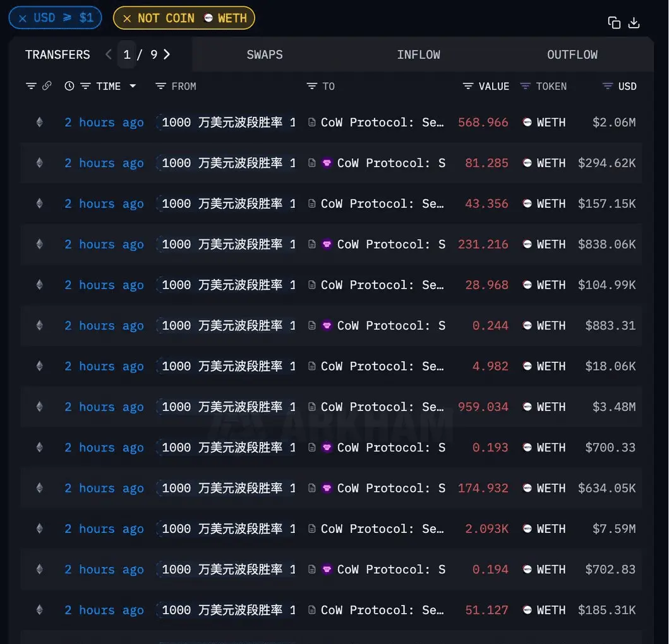Open CoW Protocol recipient on $2.06M row

[x=382, y=122]
